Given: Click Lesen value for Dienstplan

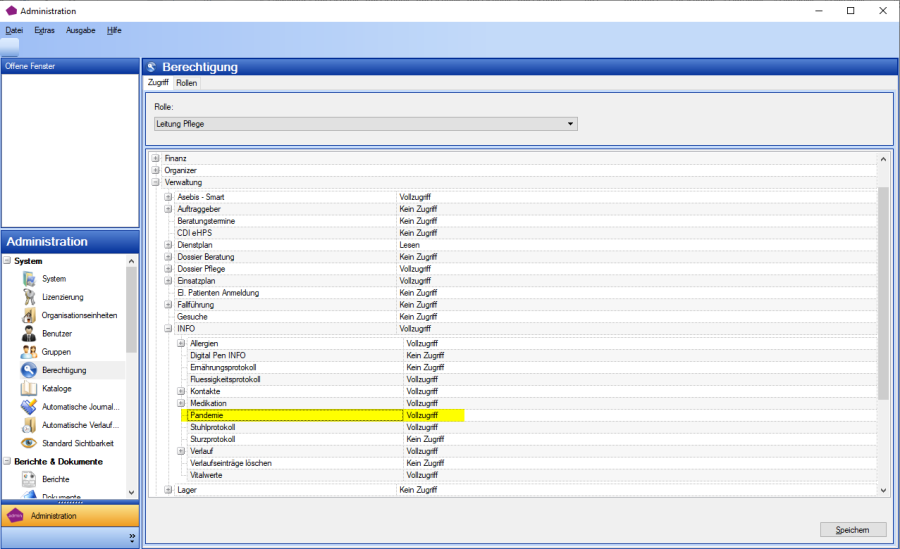Looking at the screenshot, I should [409, 245].
